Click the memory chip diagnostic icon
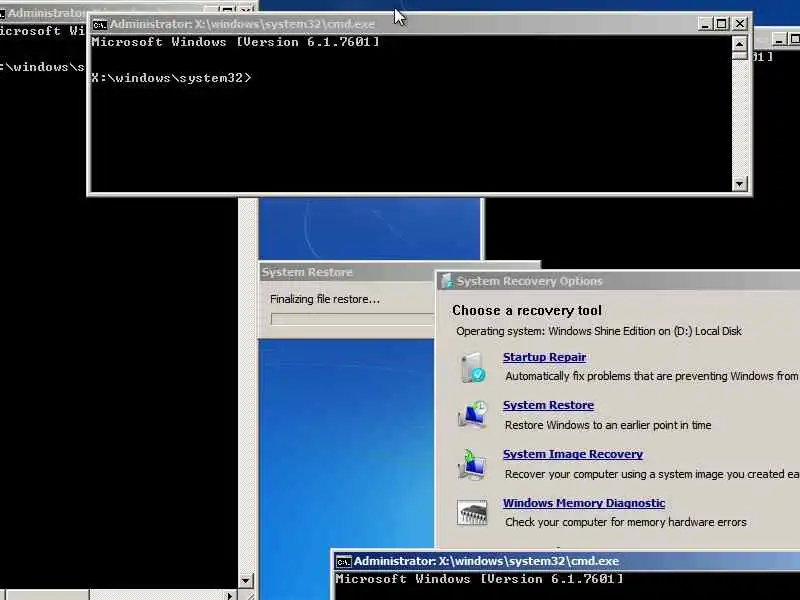This screenshot has width=800, height=600. point(472,513)
